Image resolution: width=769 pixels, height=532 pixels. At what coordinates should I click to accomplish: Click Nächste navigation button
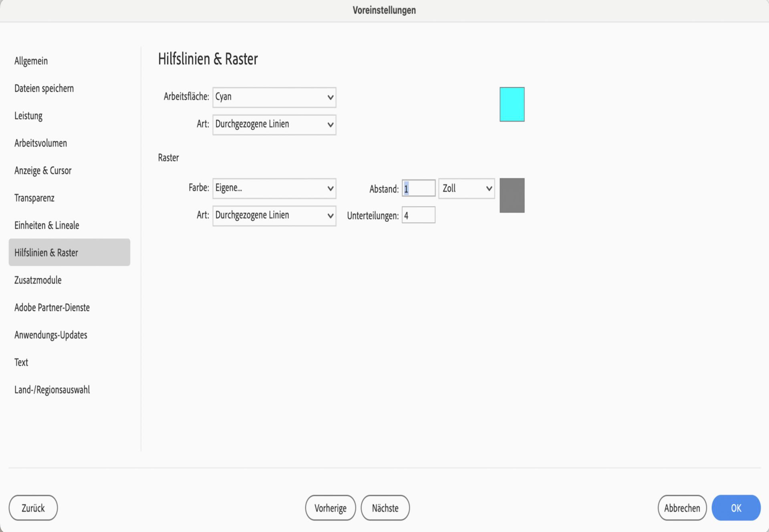coord(386,508)
